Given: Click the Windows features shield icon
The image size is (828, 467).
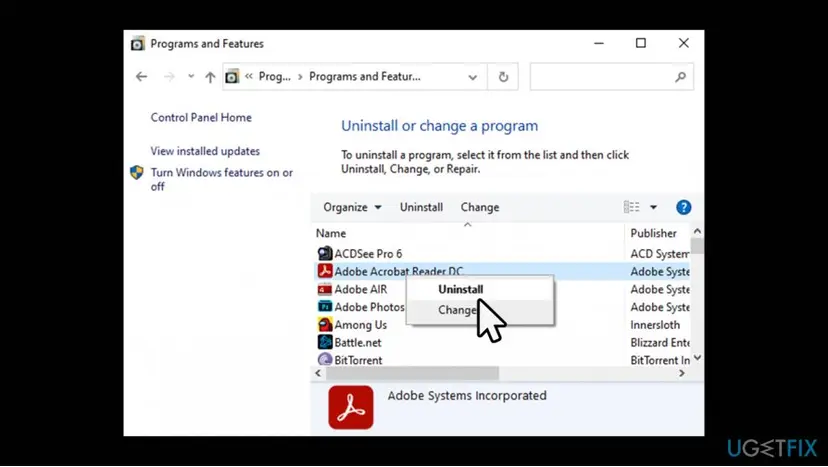Looking at the screenshot, I should 137,173.
